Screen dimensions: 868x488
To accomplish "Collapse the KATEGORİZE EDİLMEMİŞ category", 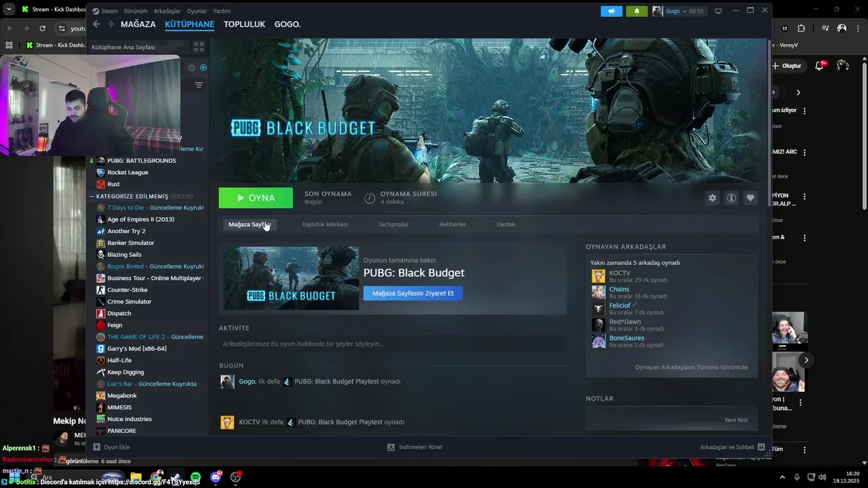I will coord(91,196).
